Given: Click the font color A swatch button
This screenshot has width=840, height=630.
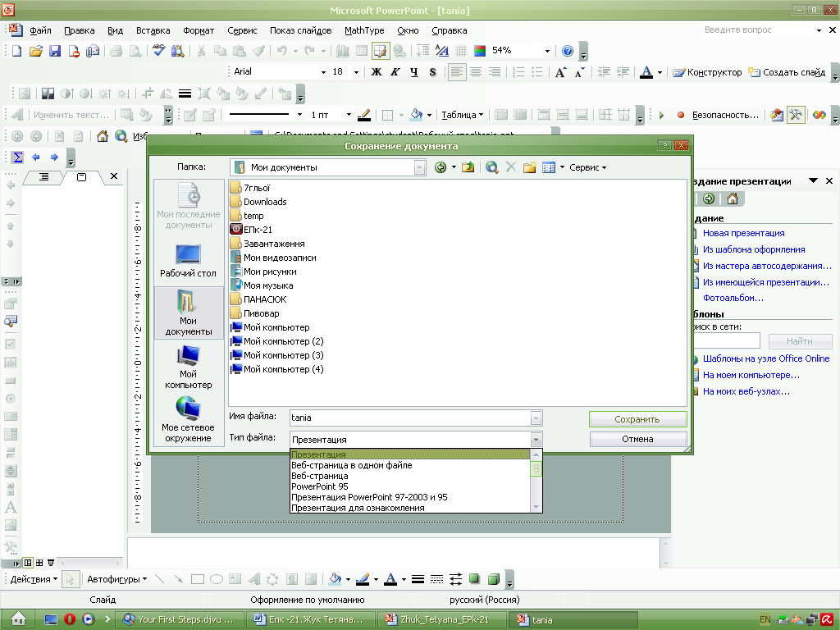Looking at the screenshot, I should point(646,72).
